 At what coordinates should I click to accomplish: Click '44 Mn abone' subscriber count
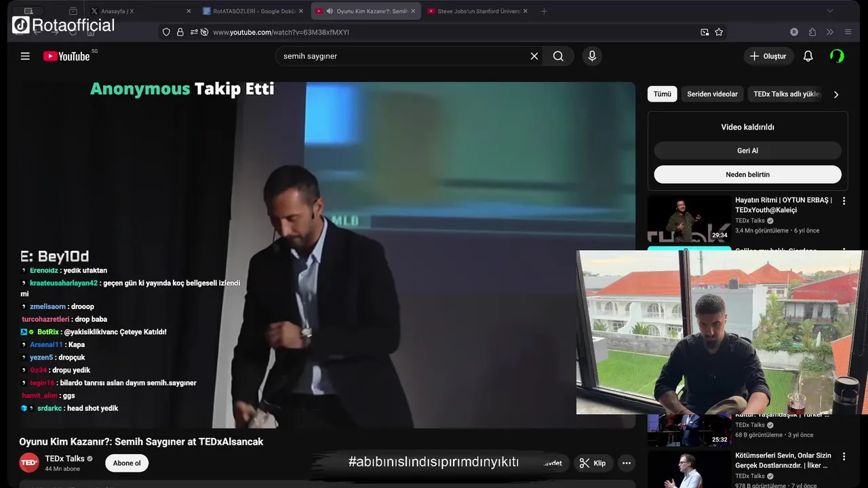[x=62, y=469]
